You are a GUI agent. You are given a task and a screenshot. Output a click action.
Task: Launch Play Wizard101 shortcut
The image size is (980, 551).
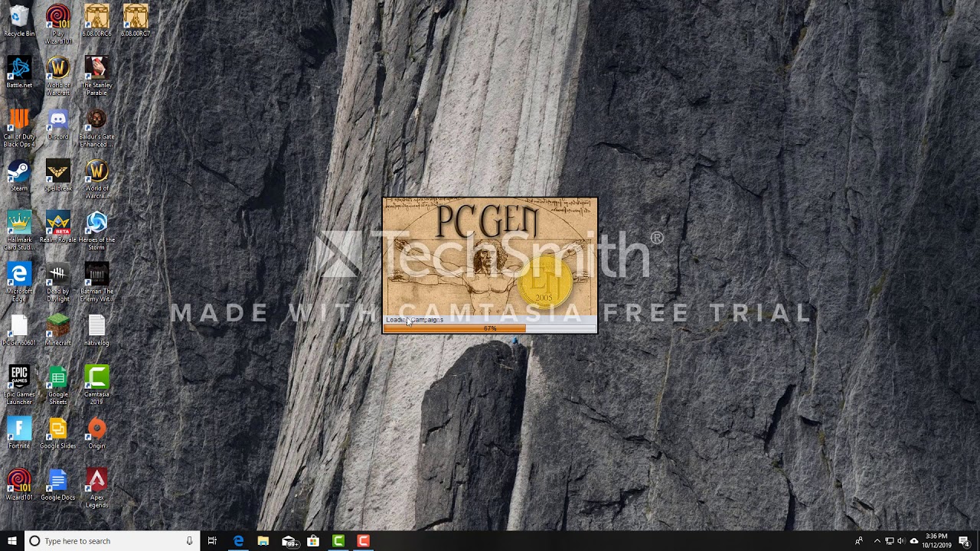58,24
